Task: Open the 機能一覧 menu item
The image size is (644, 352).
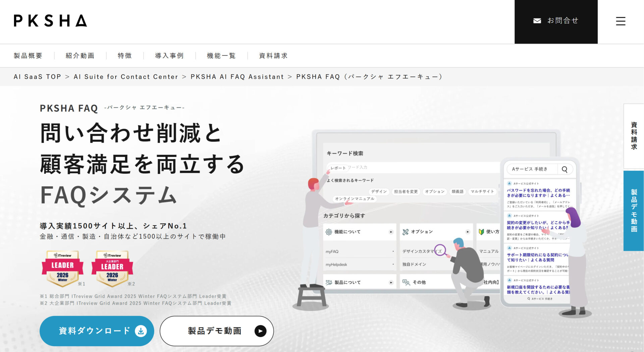Action: [221, 56]
